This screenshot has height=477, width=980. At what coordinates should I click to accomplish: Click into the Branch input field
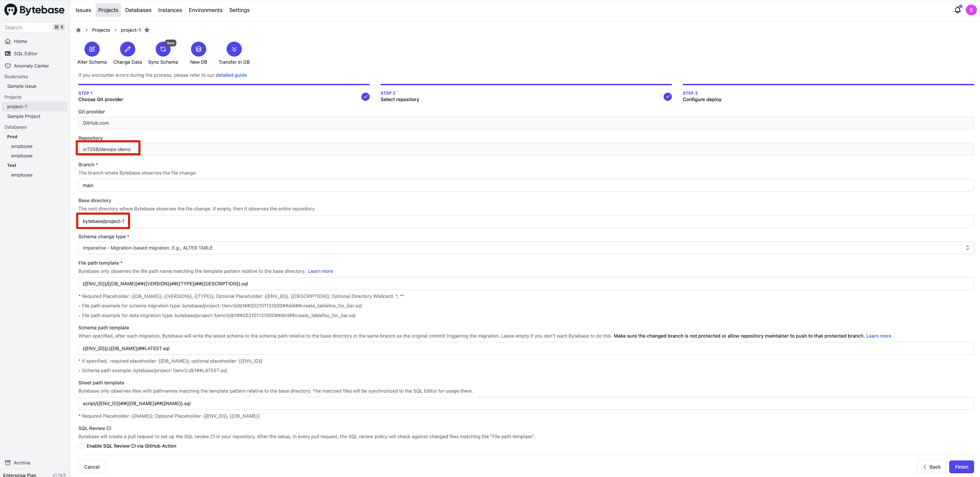(x=525, y=186)
